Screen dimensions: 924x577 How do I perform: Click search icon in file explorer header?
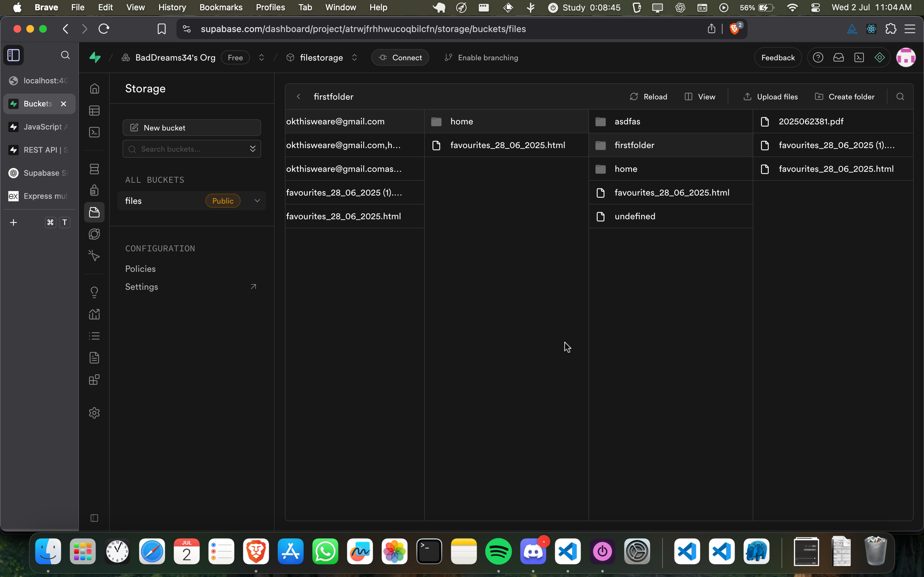(900, 96)
